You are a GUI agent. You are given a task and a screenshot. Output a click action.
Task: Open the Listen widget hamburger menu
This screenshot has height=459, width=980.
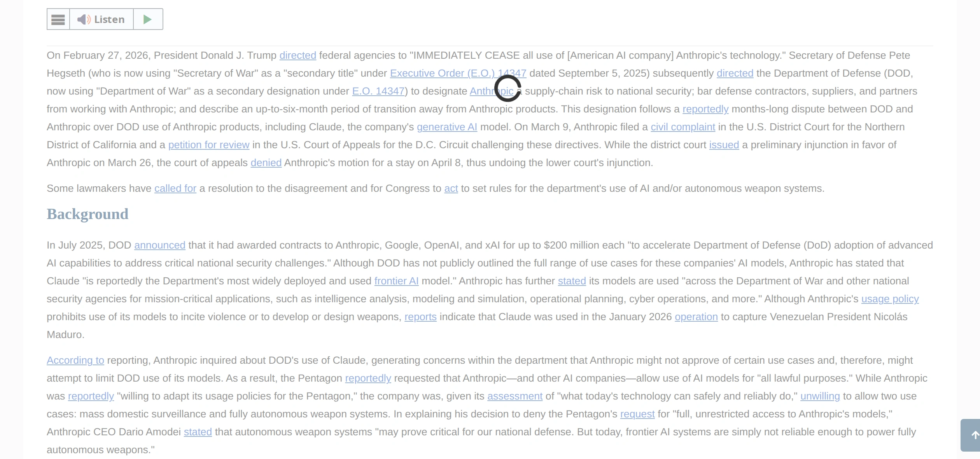pyautogui.click(x=58, y=19)
